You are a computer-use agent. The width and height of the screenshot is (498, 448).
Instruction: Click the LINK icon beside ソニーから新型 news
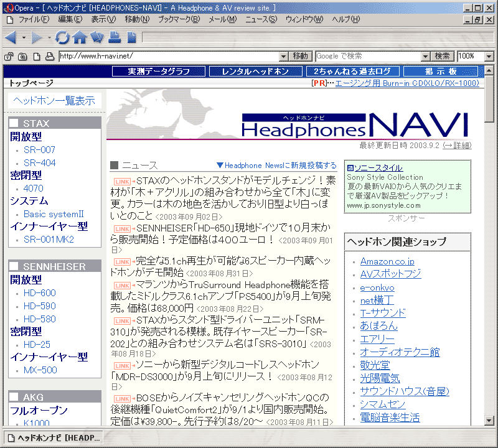coord(122,365)
